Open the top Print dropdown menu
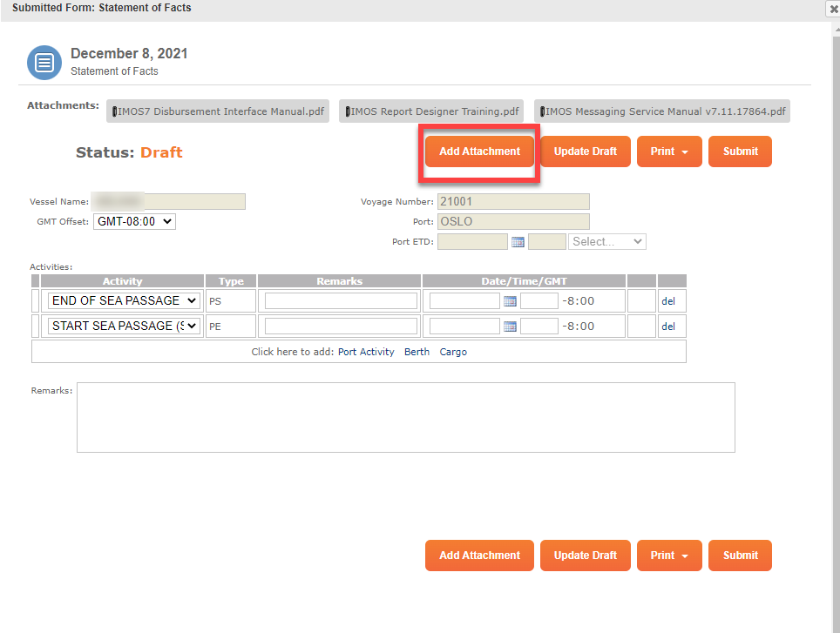Viewport: 840px width, 633px height. (669, 151)
